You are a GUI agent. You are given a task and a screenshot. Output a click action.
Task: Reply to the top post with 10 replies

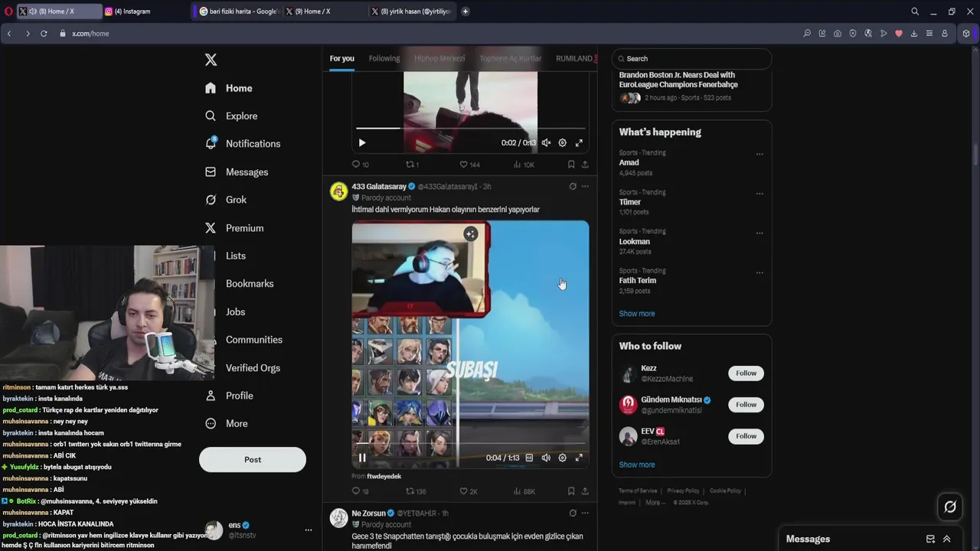pos(360,165)
